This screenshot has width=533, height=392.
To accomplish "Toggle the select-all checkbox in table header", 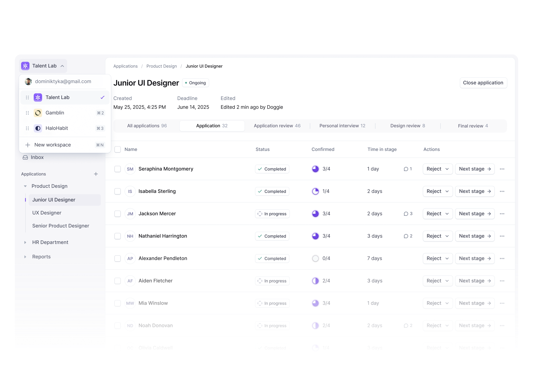I will coord(118,149).
